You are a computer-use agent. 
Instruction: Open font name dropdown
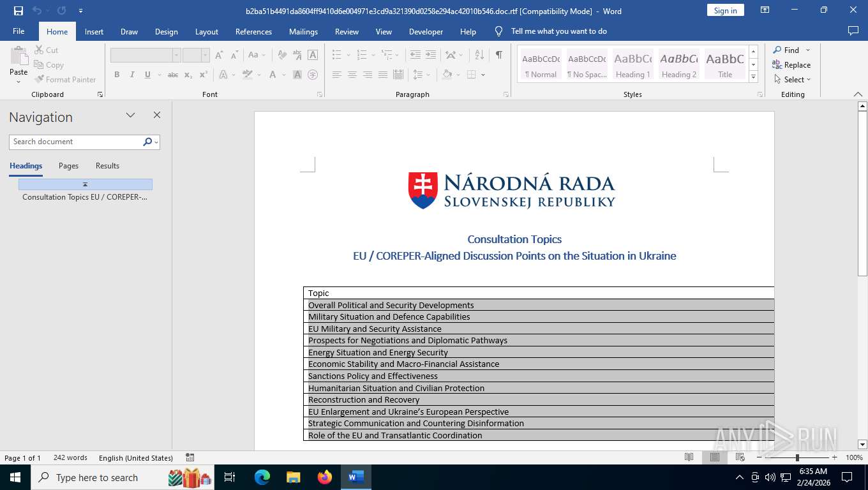(x=176, y=56)
